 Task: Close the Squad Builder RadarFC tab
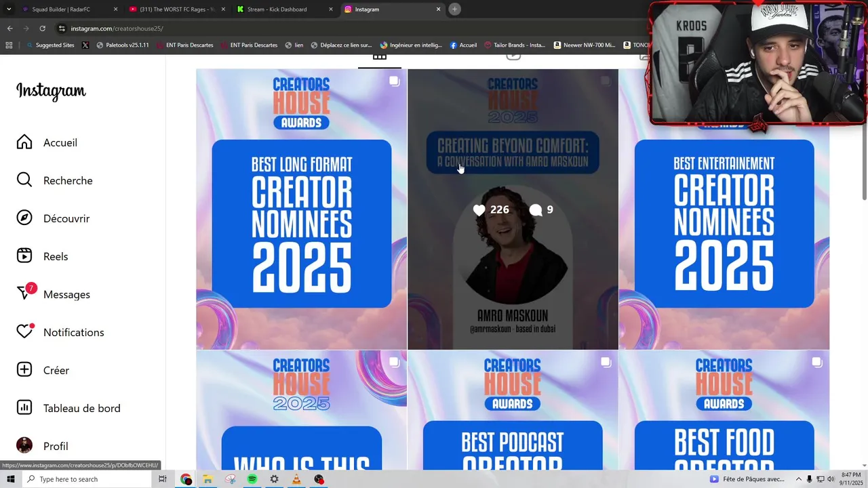pos(115,9)
